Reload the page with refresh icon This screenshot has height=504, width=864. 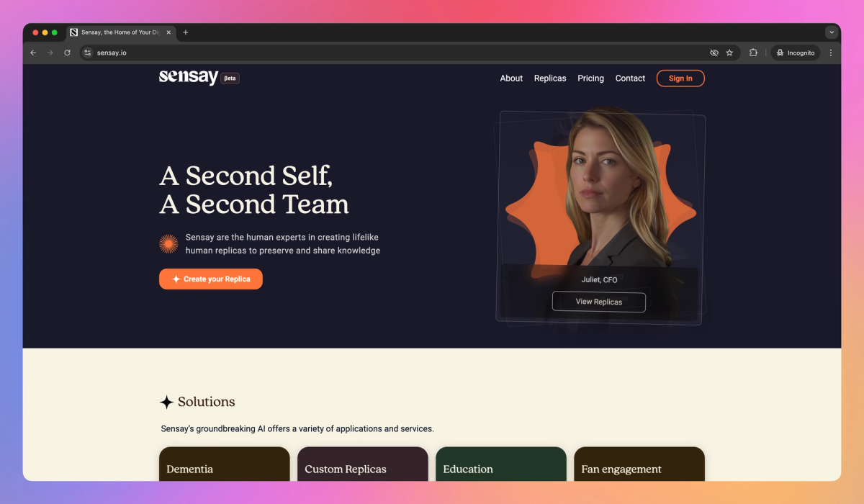click(x=68, y=53)
